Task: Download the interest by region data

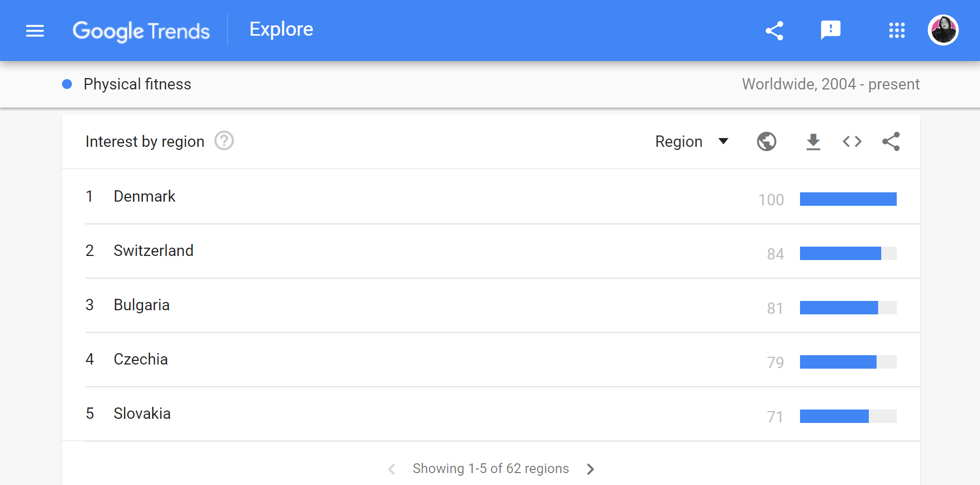Action: pos(812,141)
